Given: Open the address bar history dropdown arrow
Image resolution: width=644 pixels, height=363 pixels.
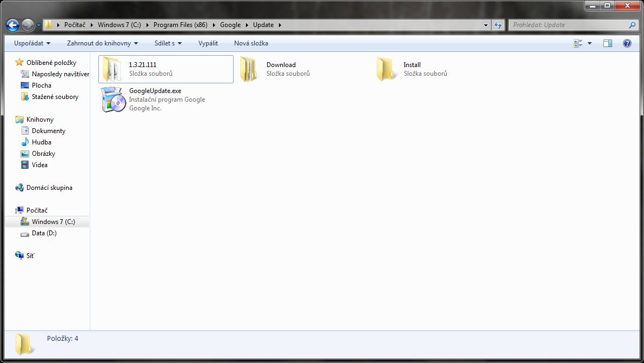Looking at the screenshot, I should [486, 25].
